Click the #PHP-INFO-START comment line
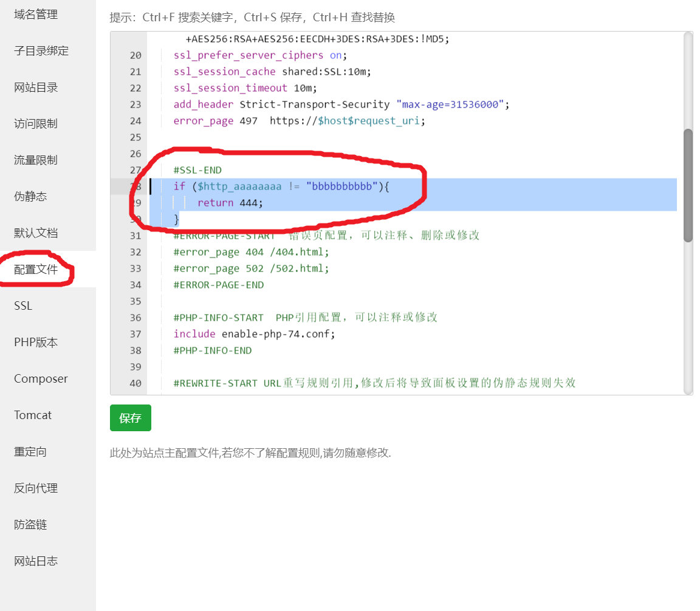 306,318
